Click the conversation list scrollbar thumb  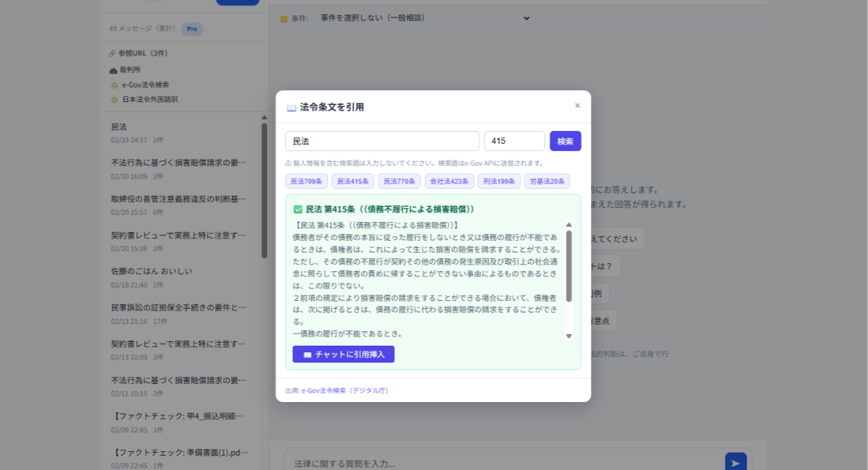[264, 190]
